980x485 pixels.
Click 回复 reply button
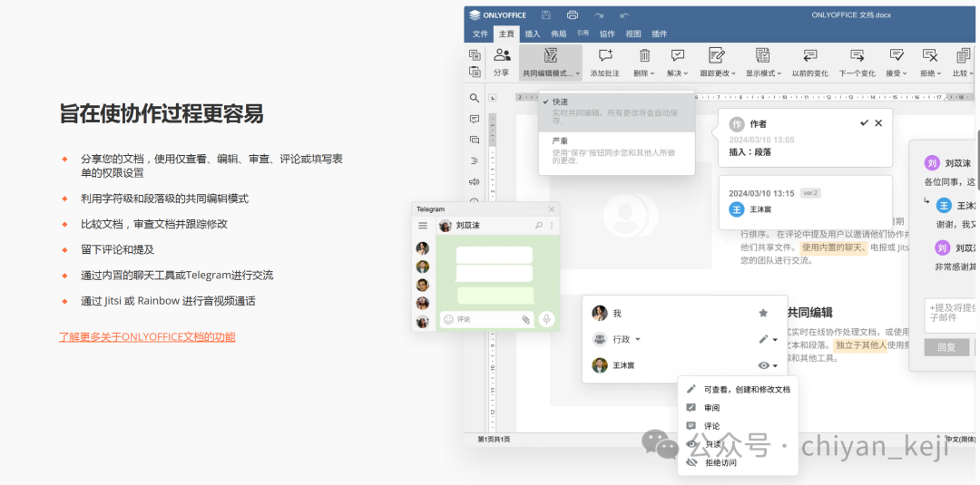[946, 348]
